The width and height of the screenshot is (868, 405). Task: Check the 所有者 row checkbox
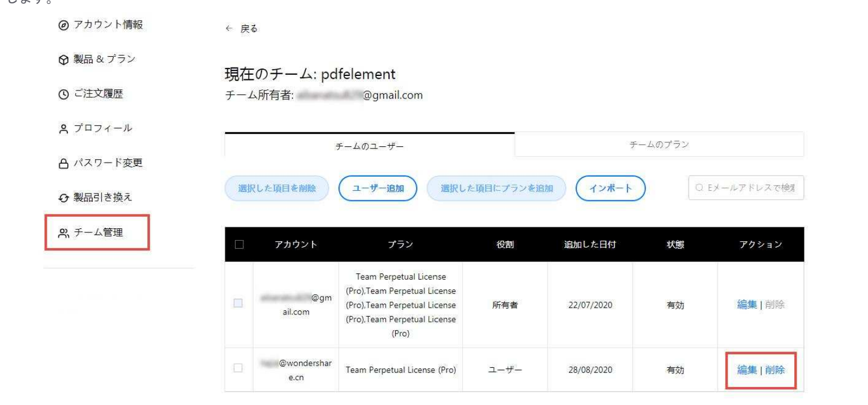(x=238, y=303)
